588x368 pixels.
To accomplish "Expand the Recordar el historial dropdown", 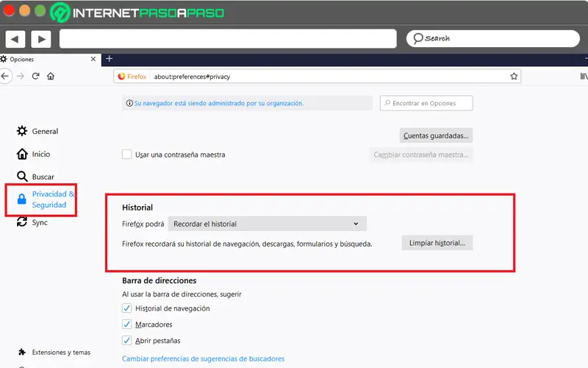I will pyautogui.click(x=267, y=224).
